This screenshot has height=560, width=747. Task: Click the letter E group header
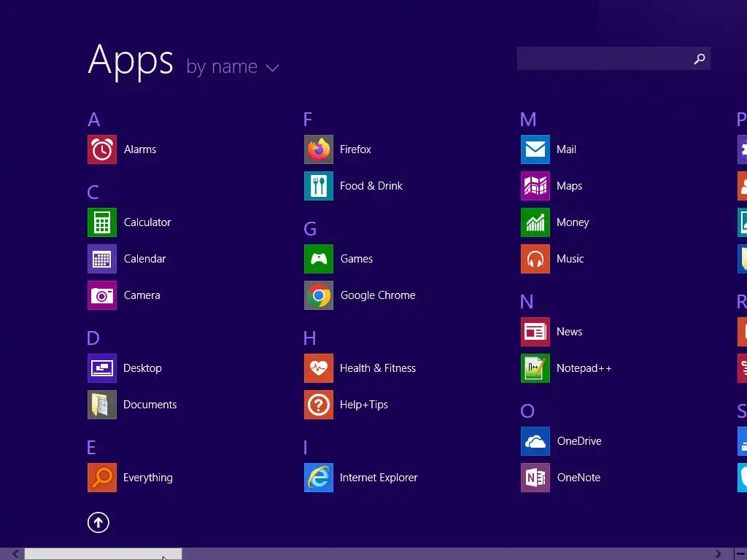(91, 448)
